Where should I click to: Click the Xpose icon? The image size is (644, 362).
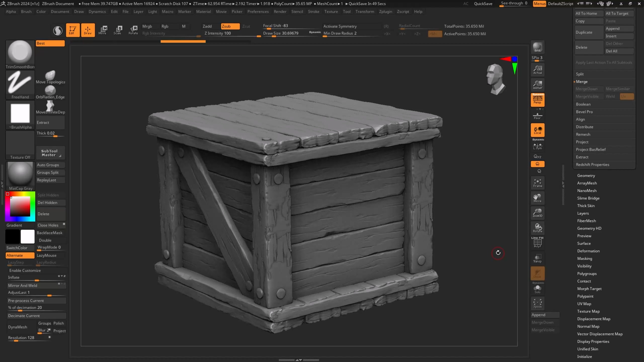tap(537, 303)
